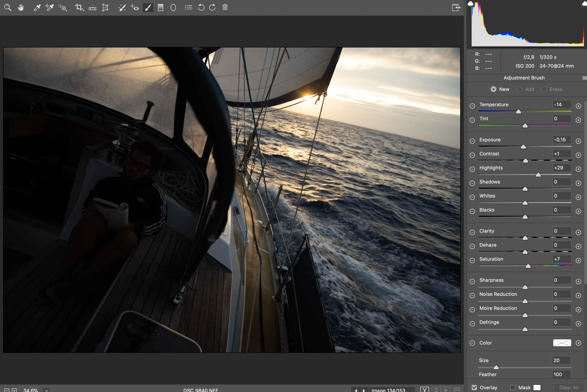Choose the Graduated Filter tool

[x=160, y=8]
